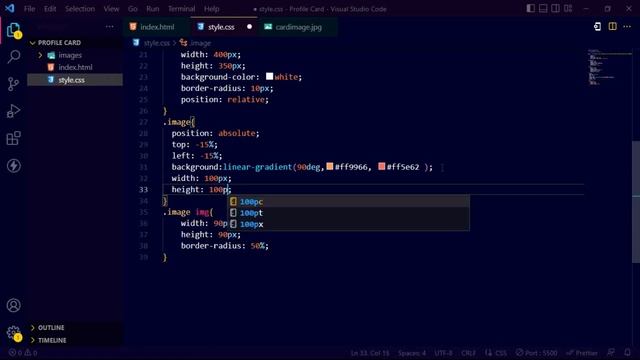Open the Help menu

211,9
